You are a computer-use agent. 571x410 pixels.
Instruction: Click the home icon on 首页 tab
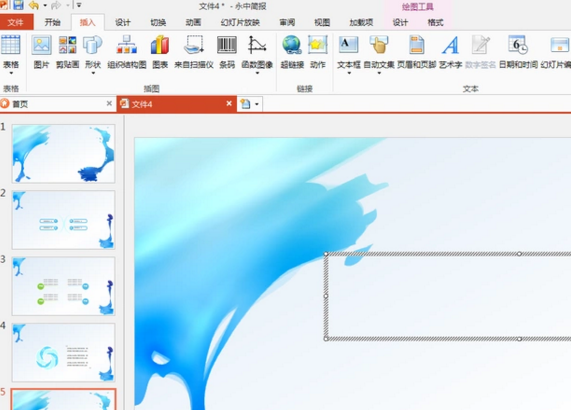point(5,104)
